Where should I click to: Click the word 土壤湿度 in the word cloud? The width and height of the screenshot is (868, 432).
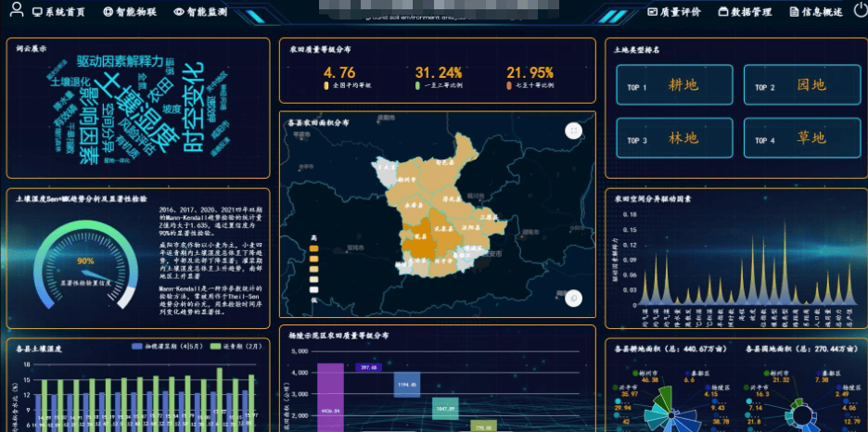coord(136,112)
